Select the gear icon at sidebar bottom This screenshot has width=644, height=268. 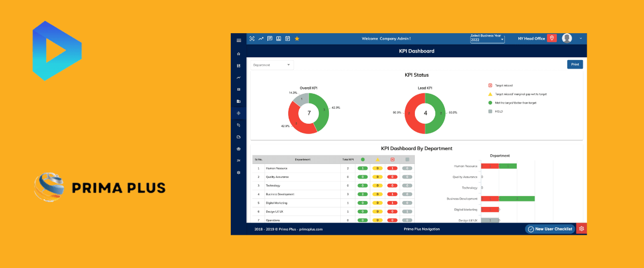[238, 173]
